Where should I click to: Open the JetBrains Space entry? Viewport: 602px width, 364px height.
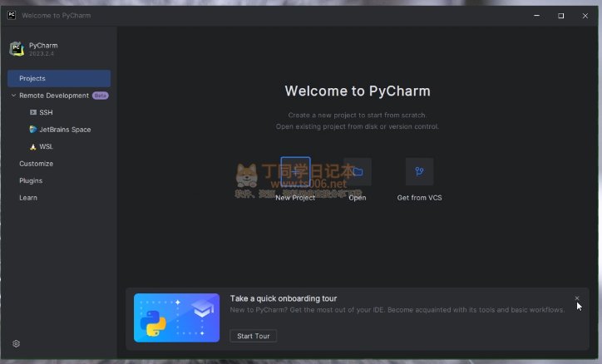point(64,130)
